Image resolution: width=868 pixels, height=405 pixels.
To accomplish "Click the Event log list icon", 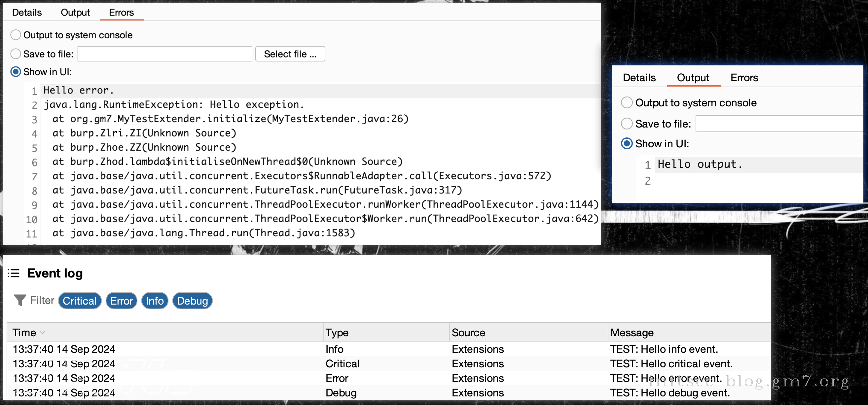I will point(14,273).
